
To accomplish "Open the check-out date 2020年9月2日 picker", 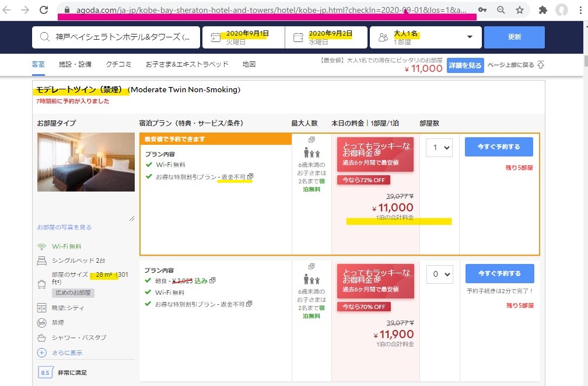I will (326, 37).
